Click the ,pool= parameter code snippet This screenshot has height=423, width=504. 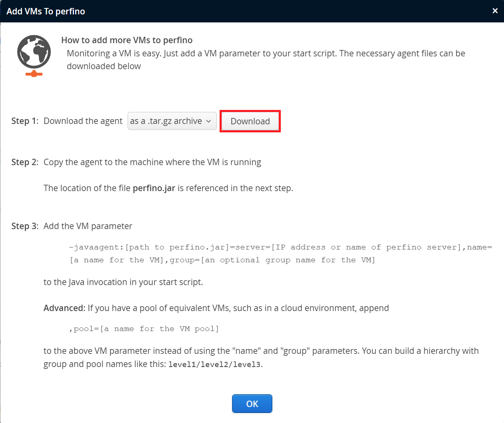pyautogui.click(x=144, y=329)
